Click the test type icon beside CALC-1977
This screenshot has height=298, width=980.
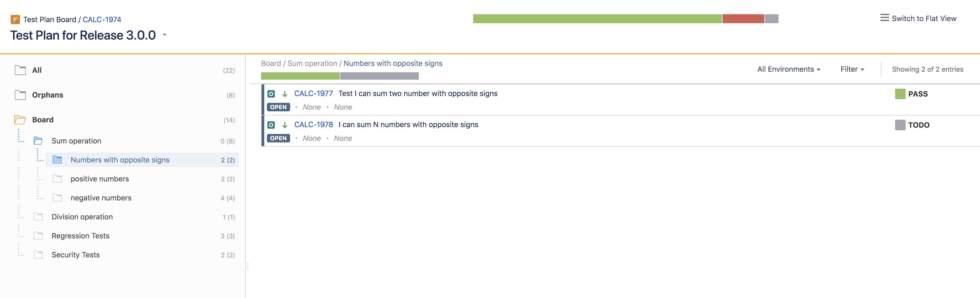coord(271,94)
